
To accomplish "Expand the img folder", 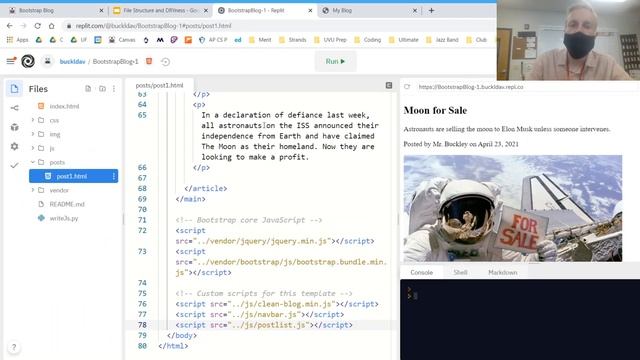I will 55,134.
